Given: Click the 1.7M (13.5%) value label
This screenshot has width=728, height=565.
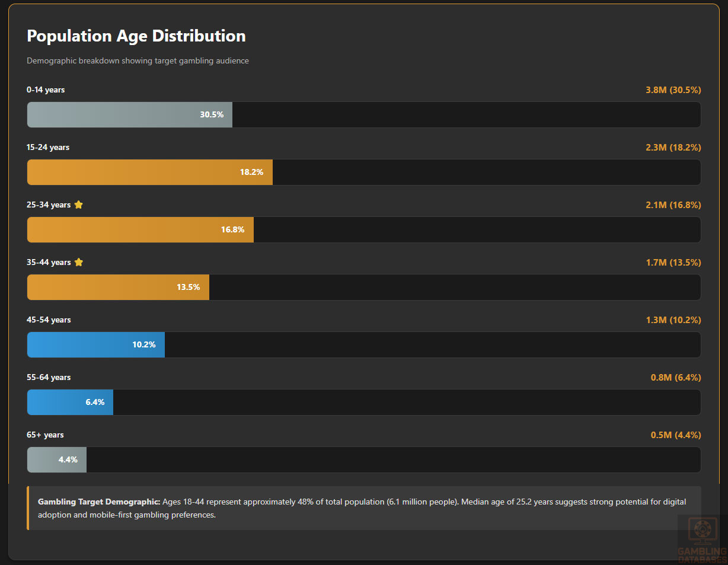Looking at the screenshot, I should 673,263.
